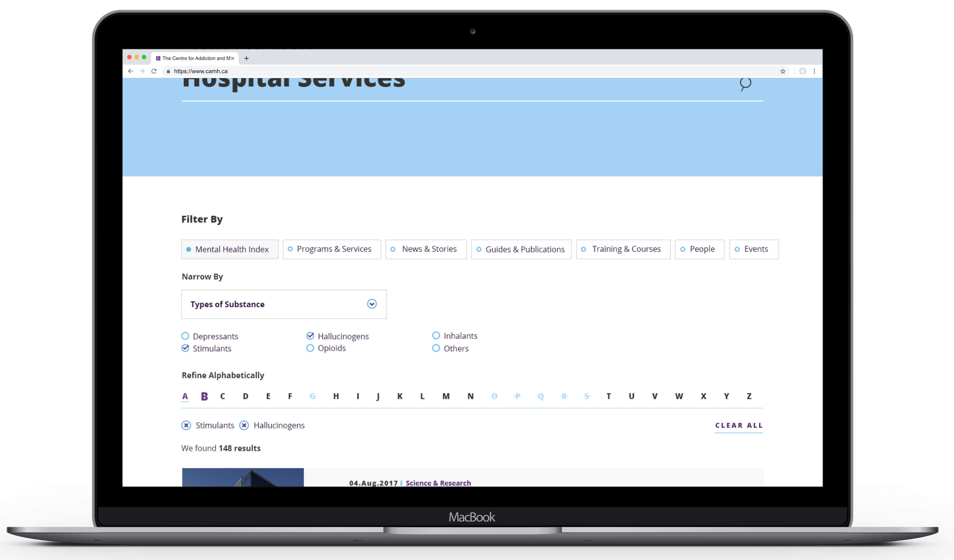Select News & Stories filter

(426, 249)
